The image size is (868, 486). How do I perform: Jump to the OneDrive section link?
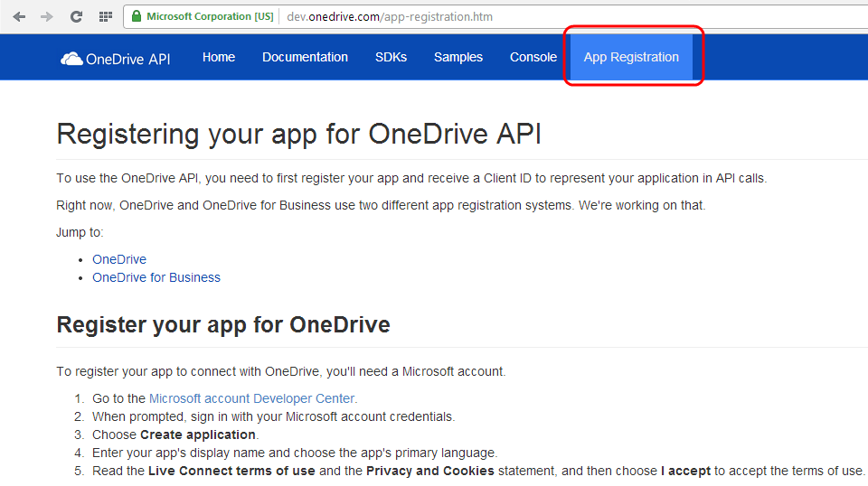[x=119, y=259]
